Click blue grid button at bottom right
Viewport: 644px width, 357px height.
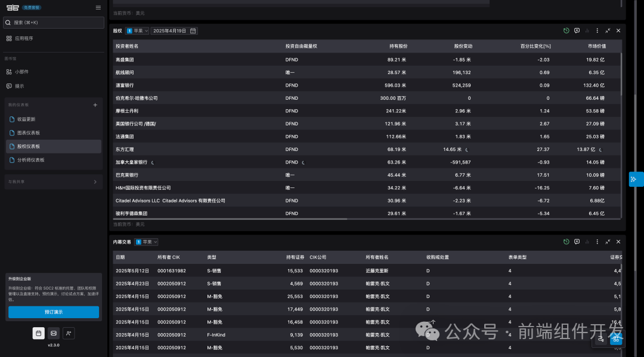(x=615, y=339)
